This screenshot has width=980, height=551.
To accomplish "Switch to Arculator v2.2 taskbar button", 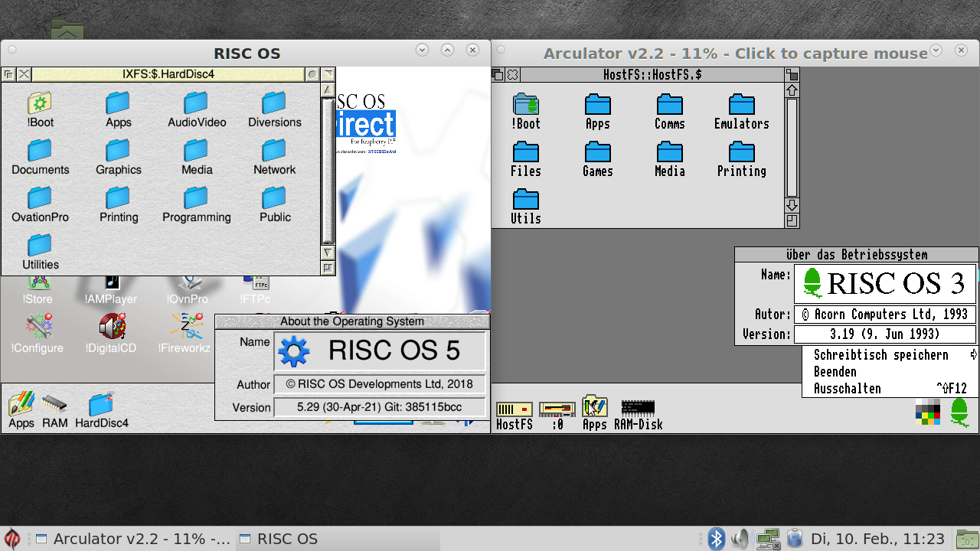I will click(132, 539).
